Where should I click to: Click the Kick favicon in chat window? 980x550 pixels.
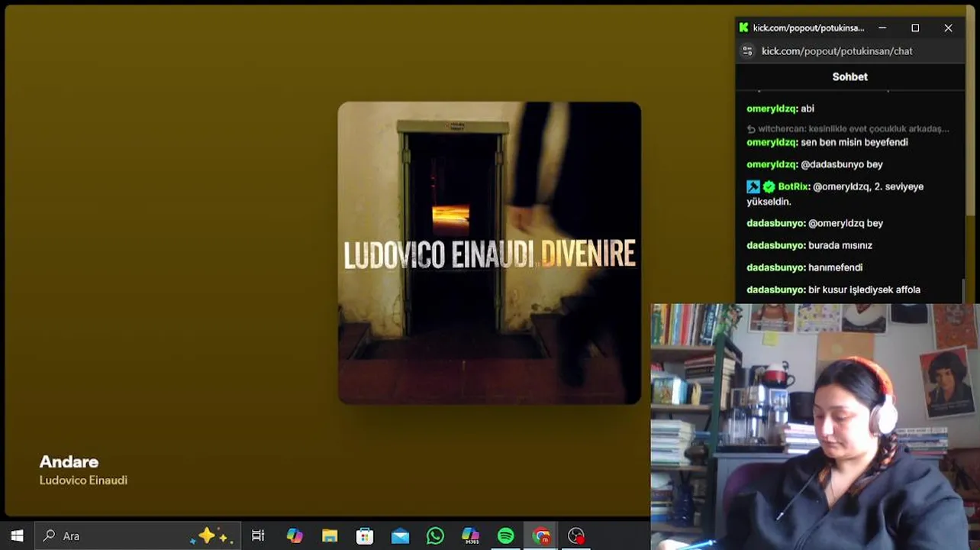(743, 27)
